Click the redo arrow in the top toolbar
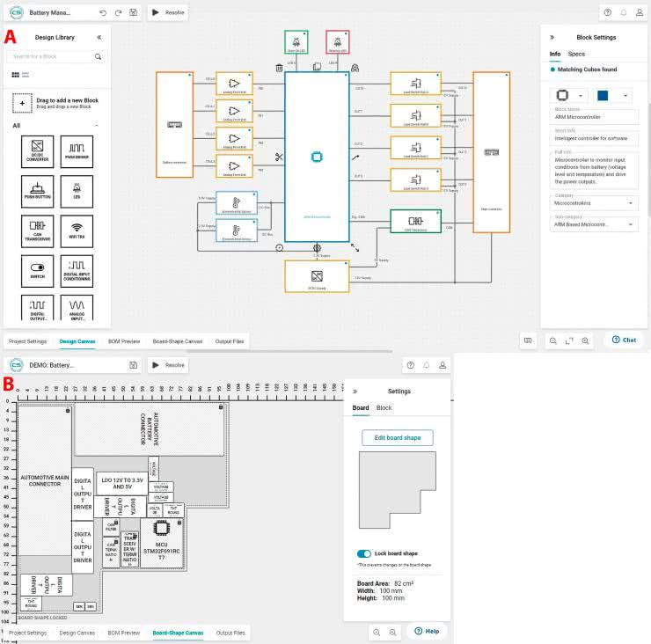 tap(117, 13)
